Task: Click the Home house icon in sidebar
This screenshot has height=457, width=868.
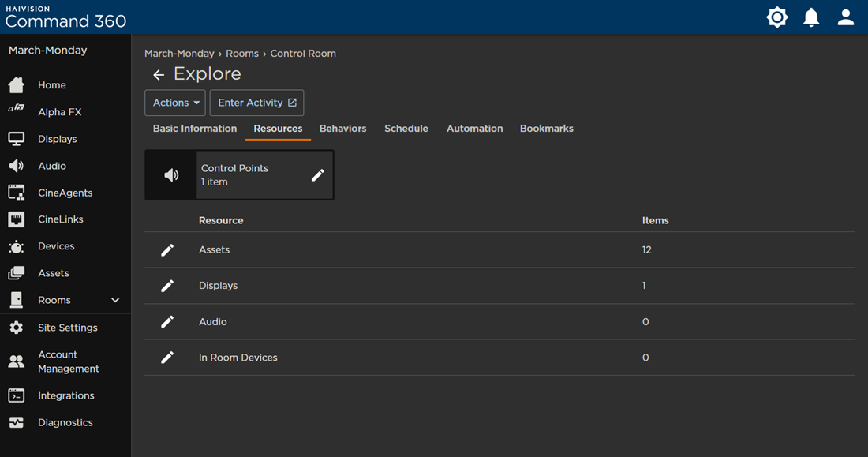Action: click(16, 84)
